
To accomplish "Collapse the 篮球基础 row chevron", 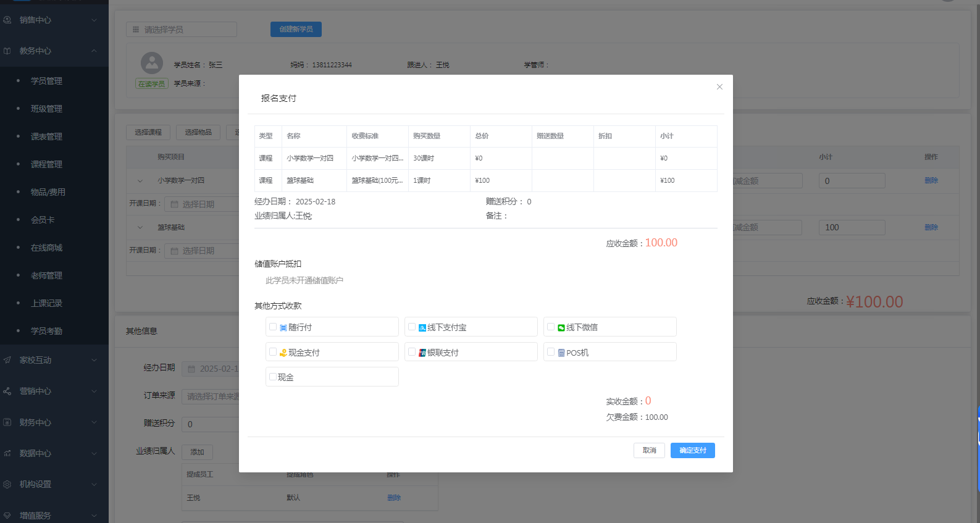I will point(140,227).
